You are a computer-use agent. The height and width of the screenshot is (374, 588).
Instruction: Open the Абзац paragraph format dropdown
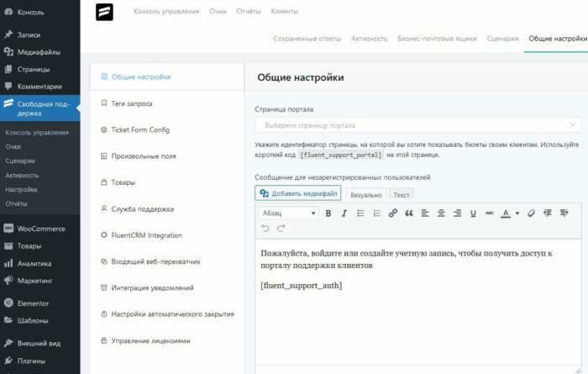(288, 213)
